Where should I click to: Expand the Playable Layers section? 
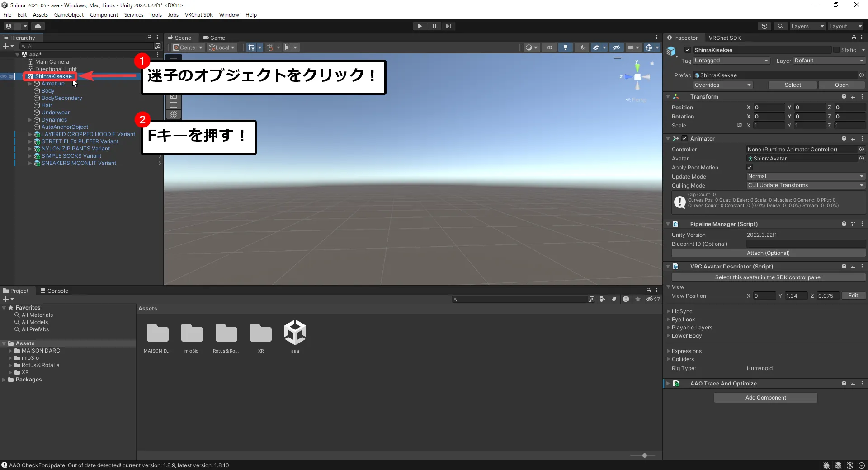669,328
